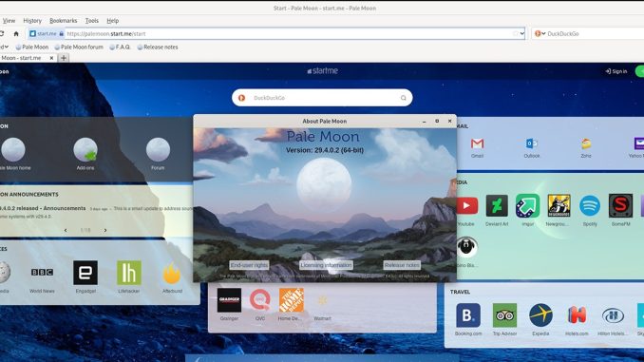Image resolution: width=644 pixels, height=362 pixels.
Task: Click the start.me page search box
Action: tap(322, 98)
